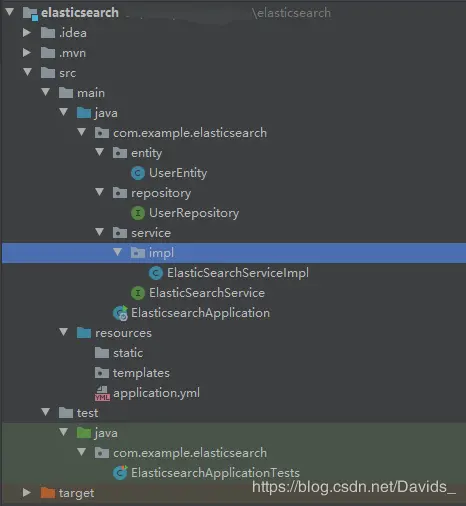Image resolution: width=466 pixels, height=506 pixels.
Task: Collapse the elasticsearch project root arrow
Action: [10, 12]
